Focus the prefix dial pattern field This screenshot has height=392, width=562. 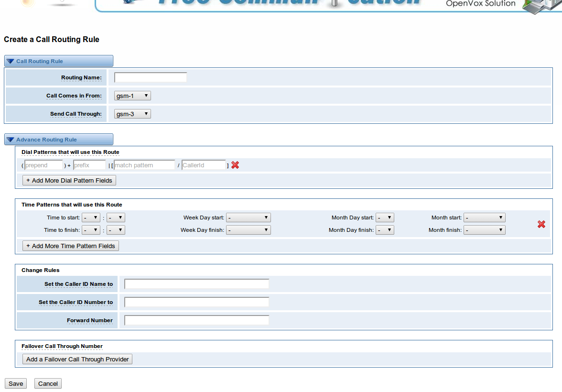coord(89,165)
